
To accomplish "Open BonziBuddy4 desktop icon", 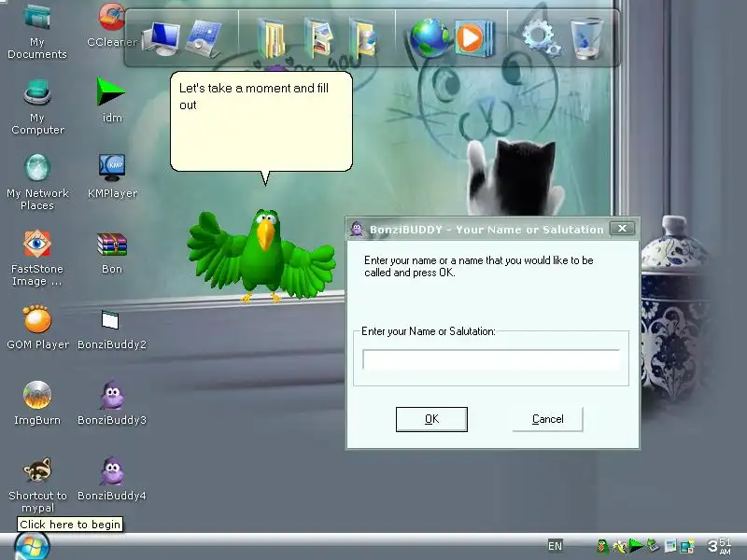I will click(x=112, y=479).
